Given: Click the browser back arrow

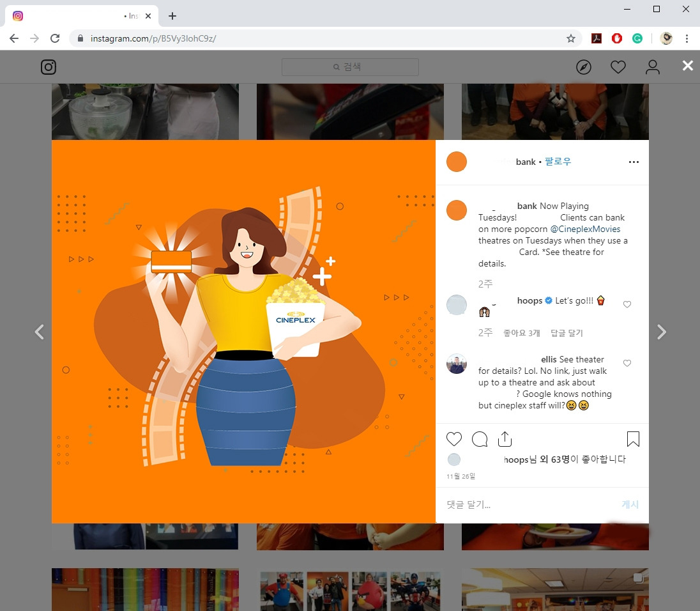Looking at the screenshot, I should pos(14,38).
